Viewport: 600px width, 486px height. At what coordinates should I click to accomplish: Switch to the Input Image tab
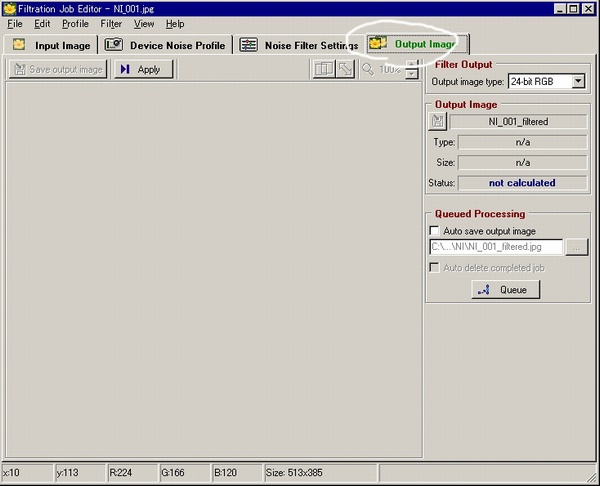[51, 45]
